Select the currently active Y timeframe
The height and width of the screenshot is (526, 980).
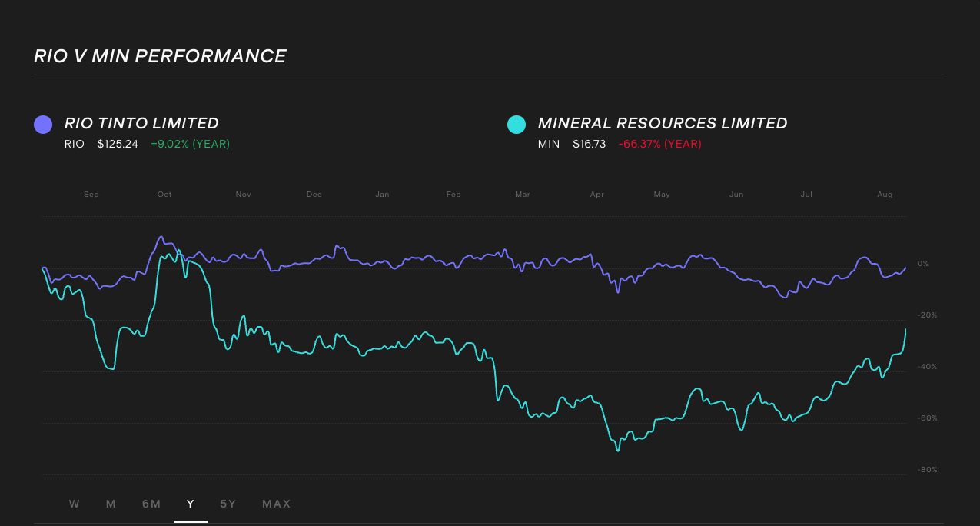(x=190, y=504)
